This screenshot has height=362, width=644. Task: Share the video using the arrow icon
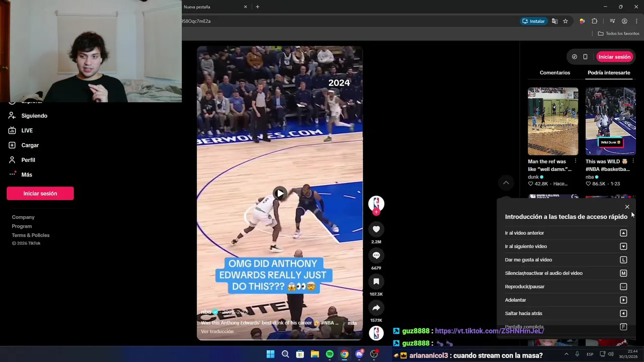click(x=376, y=308)
